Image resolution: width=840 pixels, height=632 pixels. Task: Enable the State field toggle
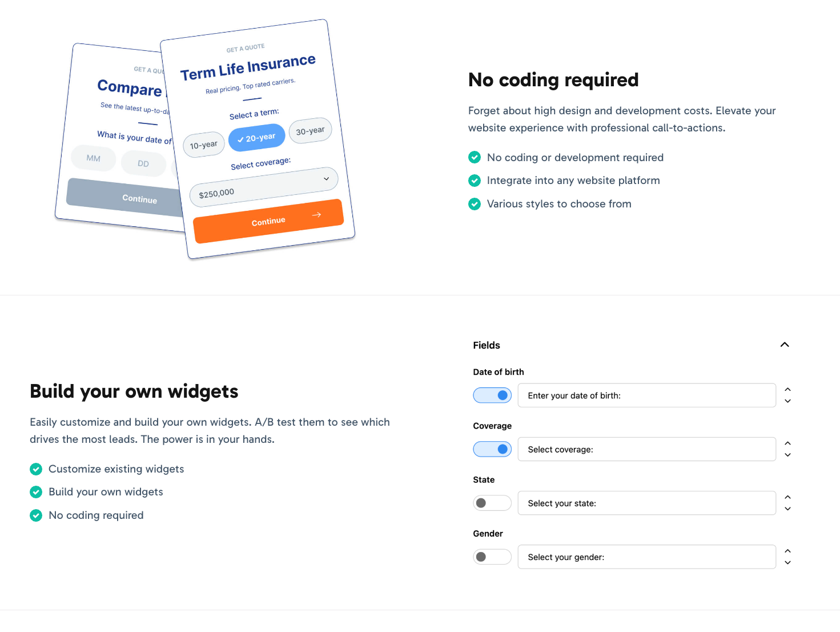pos(492,503)
